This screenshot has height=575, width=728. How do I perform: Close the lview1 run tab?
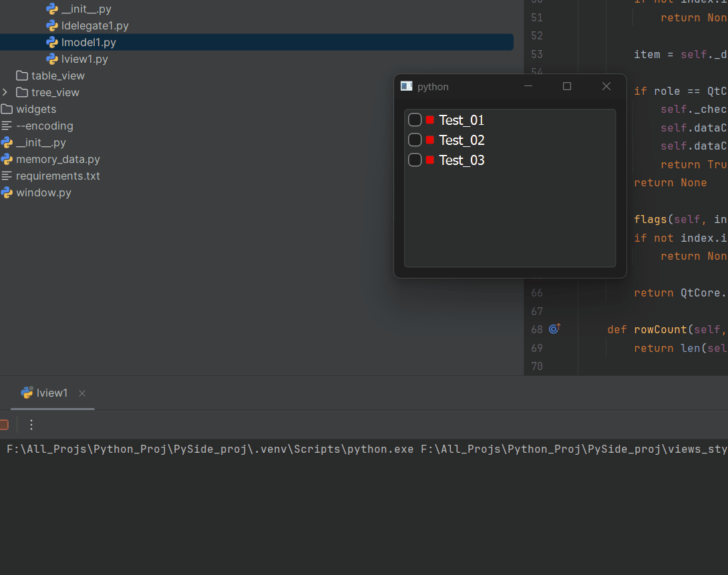click(82, 393)
